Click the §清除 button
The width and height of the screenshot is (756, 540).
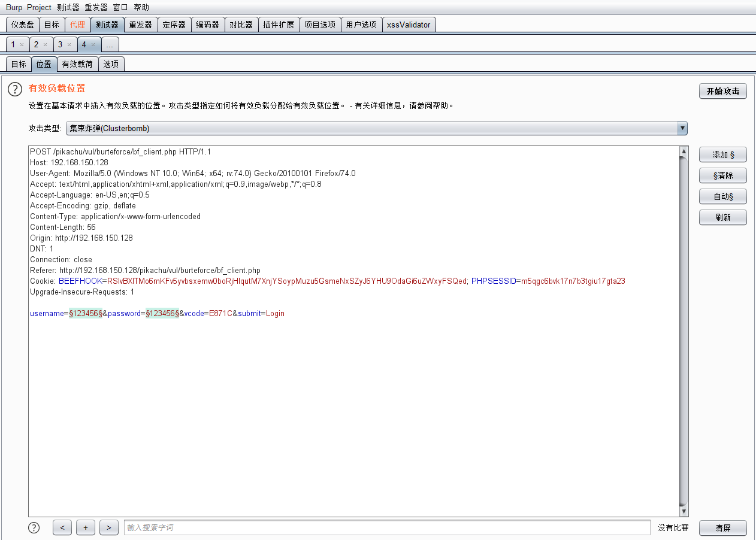click(723, 175)
